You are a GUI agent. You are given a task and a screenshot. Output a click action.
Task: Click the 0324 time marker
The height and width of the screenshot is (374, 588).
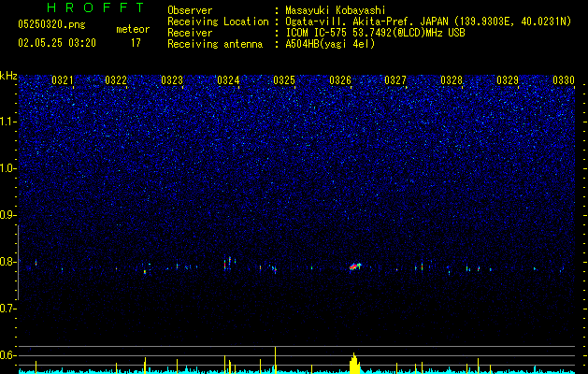pos(228,80)
